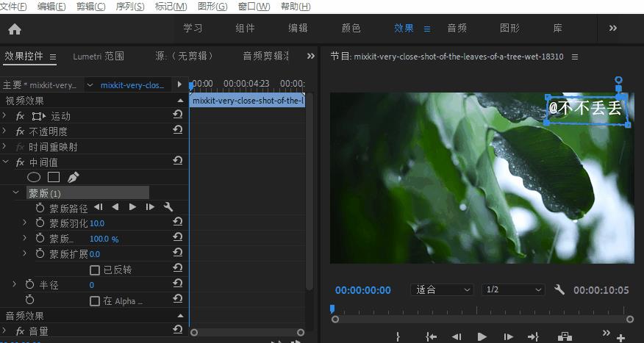Collapse the 蒙版 (1) group
This screenshot has height=343, width=644.
tap(16, 192)
